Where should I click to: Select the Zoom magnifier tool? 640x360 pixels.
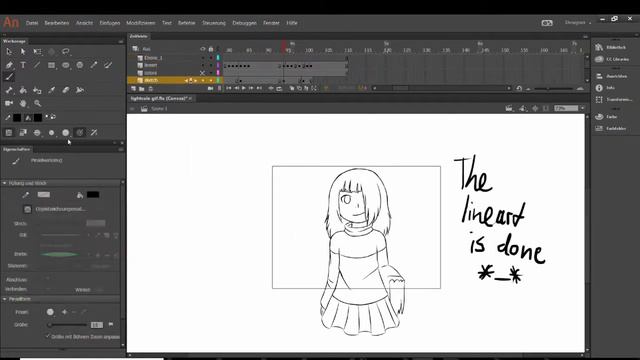click(38, 103)
